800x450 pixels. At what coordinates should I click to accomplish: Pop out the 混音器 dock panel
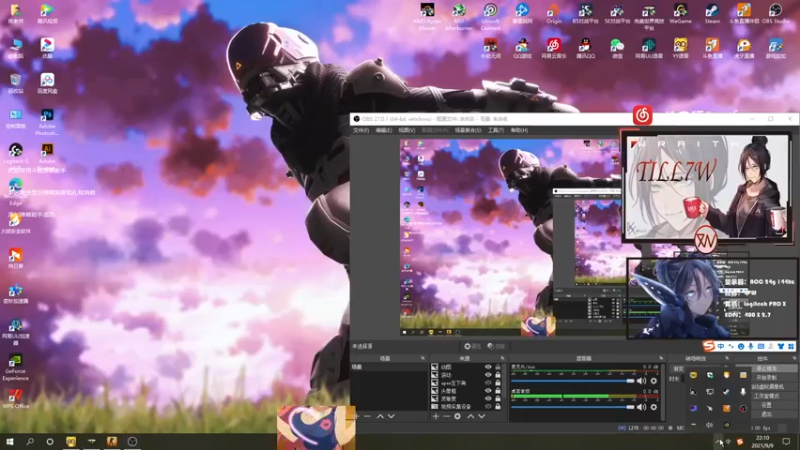click(x=661, y=358)
